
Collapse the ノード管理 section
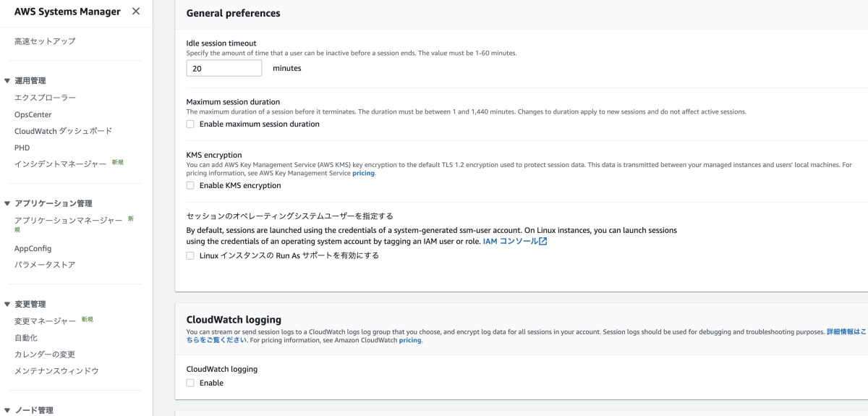coord(7,410)
